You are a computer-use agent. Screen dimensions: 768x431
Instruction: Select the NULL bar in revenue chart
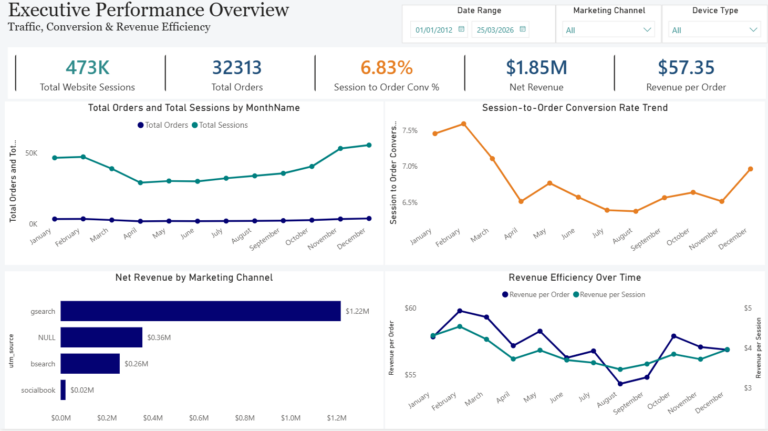(x=101, y=337)
